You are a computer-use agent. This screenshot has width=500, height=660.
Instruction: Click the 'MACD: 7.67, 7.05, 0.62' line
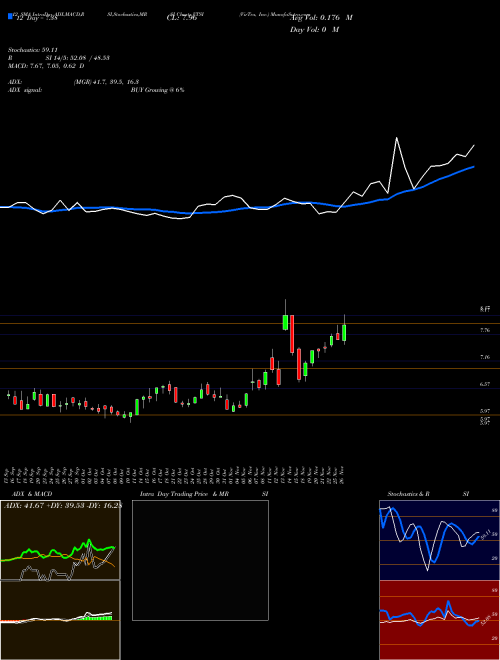tap(46, 66)
